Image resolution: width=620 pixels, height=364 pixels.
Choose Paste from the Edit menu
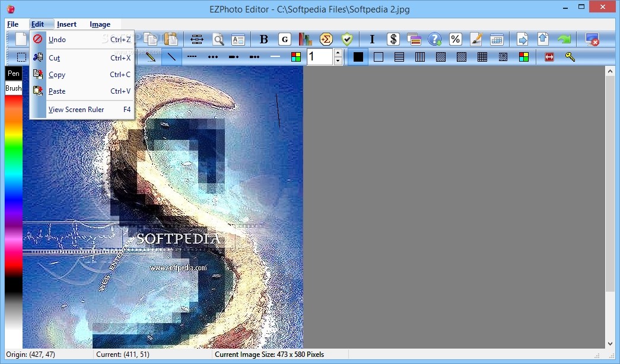[x=82, y=91]
